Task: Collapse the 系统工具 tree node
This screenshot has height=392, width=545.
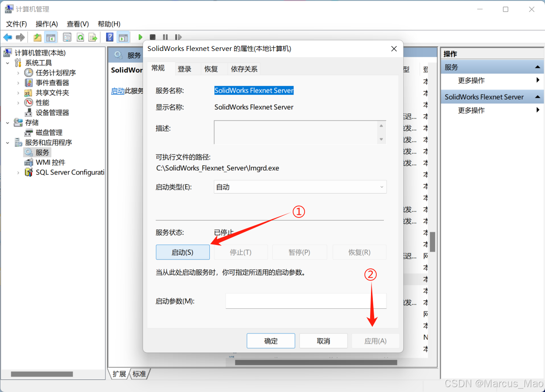Action: click(x=8, y=63)
